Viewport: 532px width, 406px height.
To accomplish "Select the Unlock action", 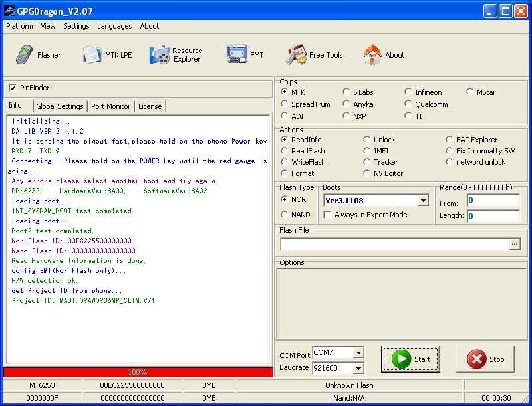I will tap(366, 140).
